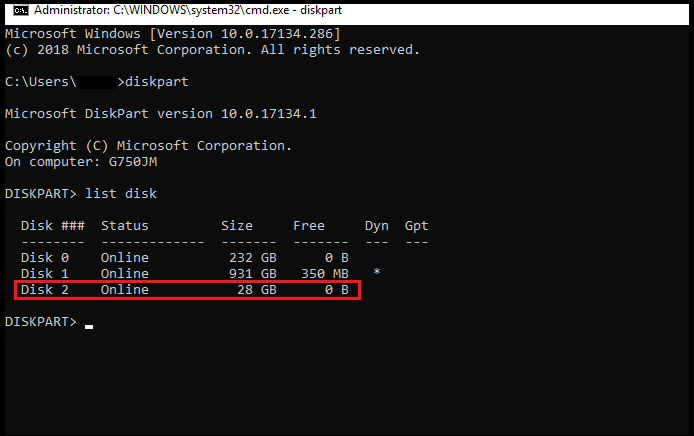The height and width of the screenshot is (436, 694).
Task: Click the Size column header
Action: point(237,225)
